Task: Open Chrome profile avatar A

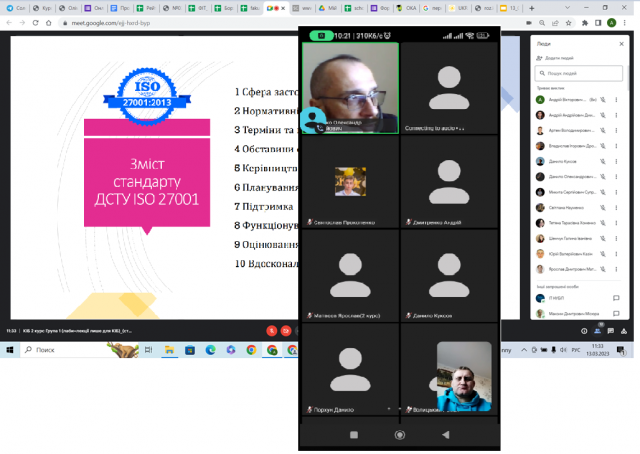Action: tap(611, 23)
